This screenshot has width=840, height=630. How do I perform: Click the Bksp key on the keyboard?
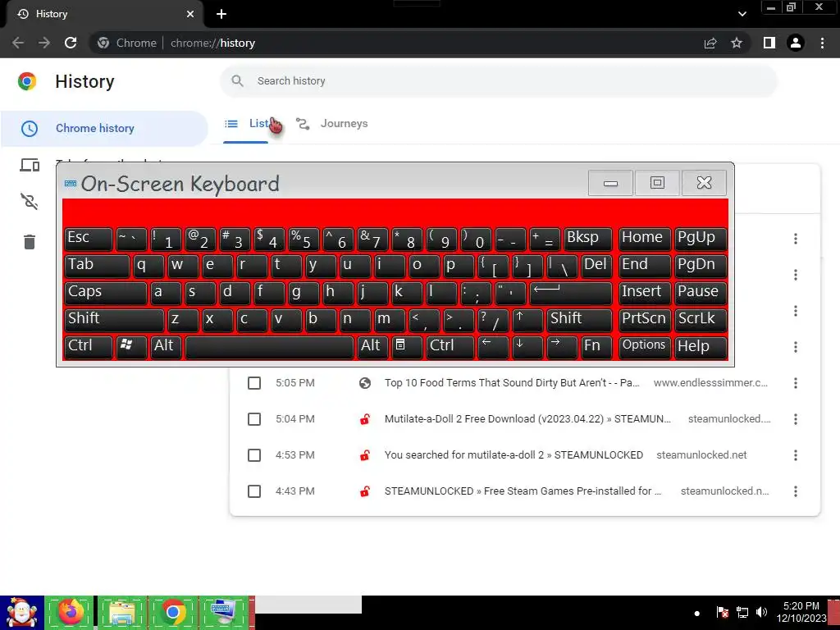[x=587, y=239]
